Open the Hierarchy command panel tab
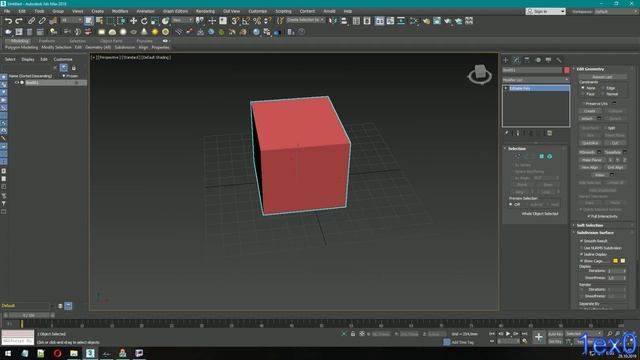This screenshot has width=640, height=360. [x=527, y=60]
